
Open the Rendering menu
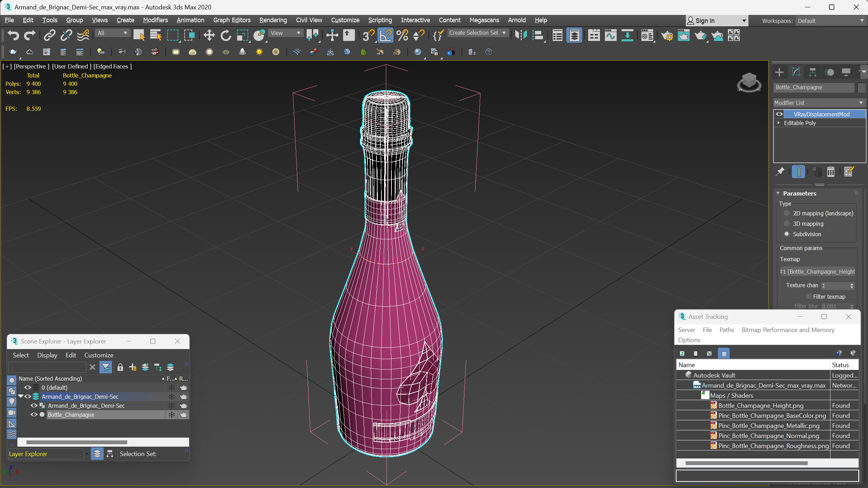[x=273, y=20]
